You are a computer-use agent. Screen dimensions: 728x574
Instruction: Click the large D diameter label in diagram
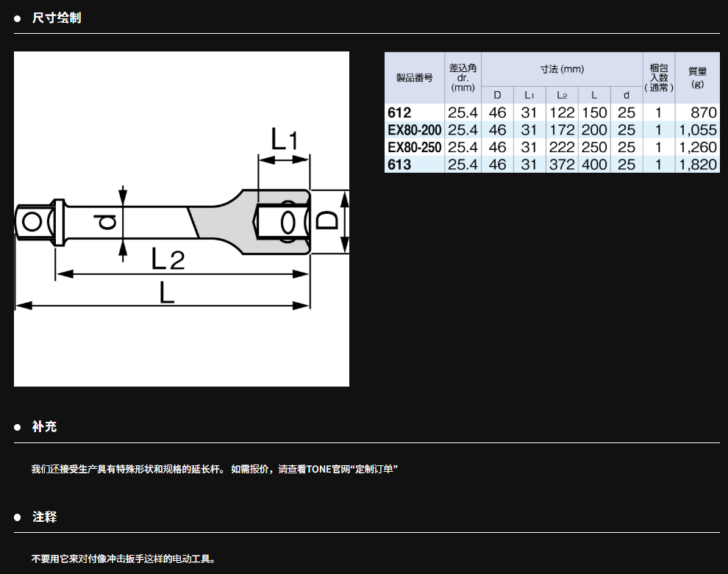329,220
